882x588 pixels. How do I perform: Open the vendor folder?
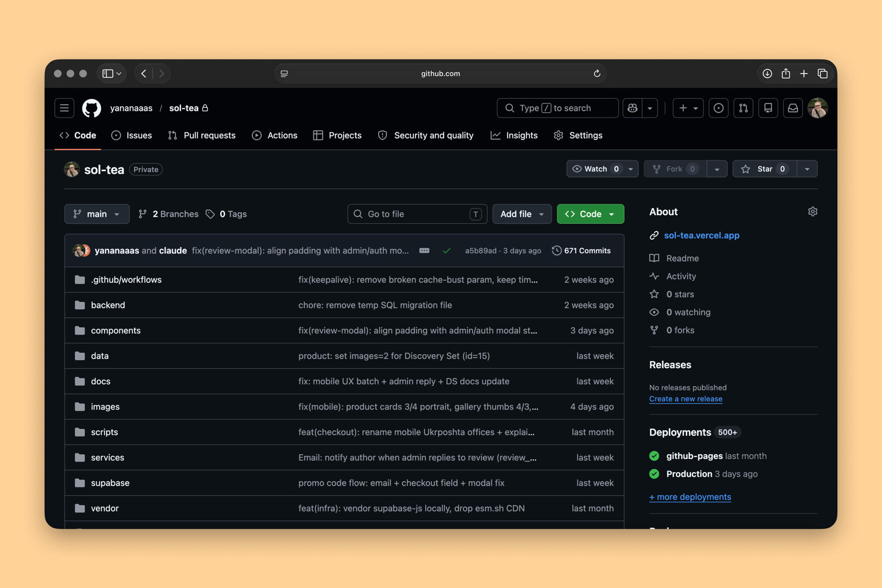pyautogui.click(x=105, y=508)
